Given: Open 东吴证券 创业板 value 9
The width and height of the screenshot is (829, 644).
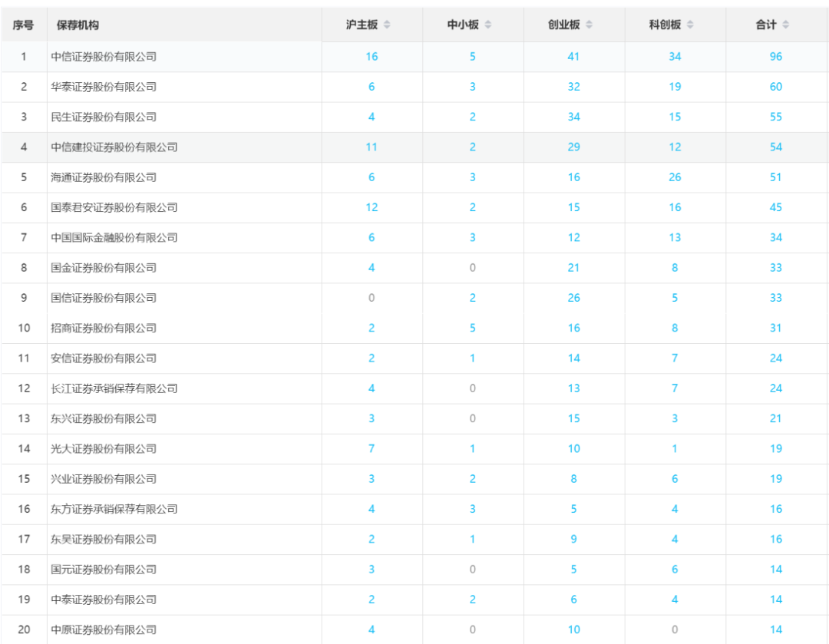Looking at the screenshot, I should pyautogui.click(x=573, y=539).
